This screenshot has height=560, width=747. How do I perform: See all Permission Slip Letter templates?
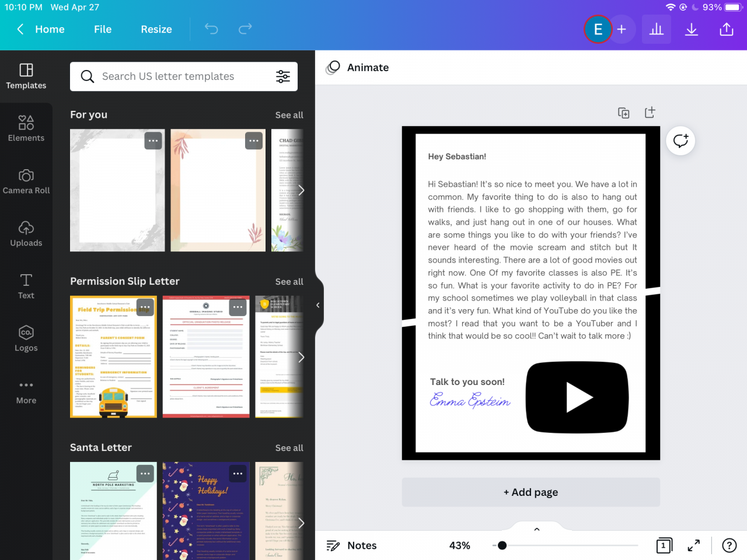(x=289, y=282)
